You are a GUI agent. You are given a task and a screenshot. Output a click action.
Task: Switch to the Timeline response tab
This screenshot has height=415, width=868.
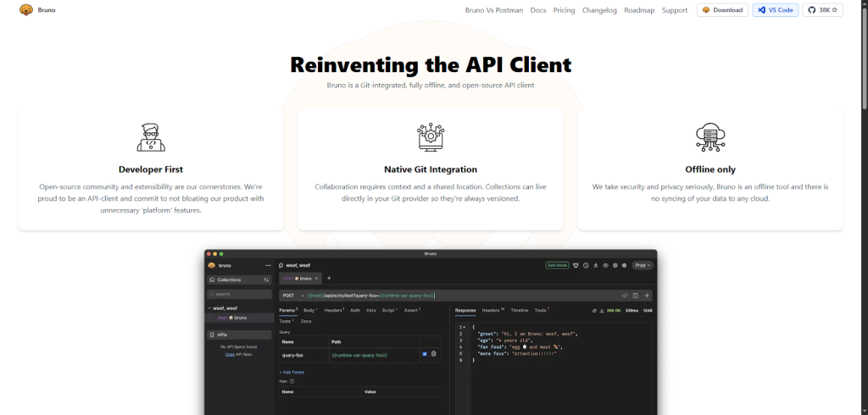click(x=519, y=311)
